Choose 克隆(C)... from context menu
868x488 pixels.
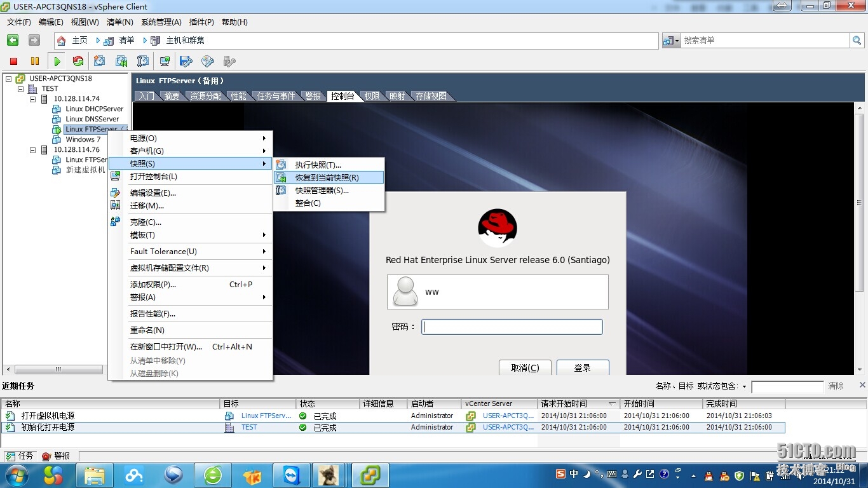click(190, 222)
